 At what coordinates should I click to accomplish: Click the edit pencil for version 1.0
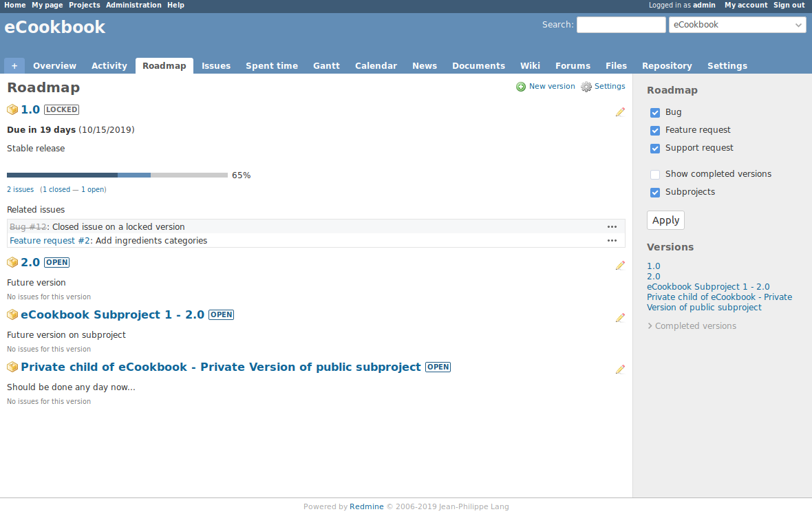620,111
